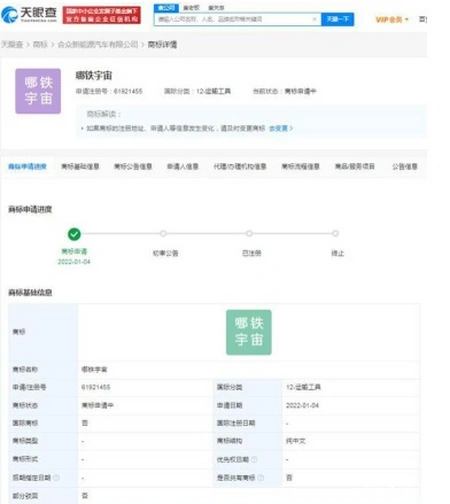Click the red official credit agency banner
Viewport: 450px width, 504px height.
(102, 15)
